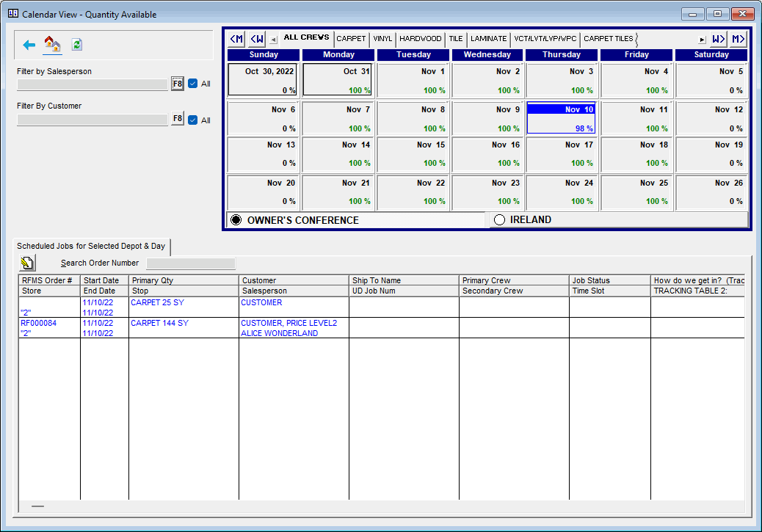The image size is (762, 532).
Task: Go to next week with W> button
Action: 718,39
